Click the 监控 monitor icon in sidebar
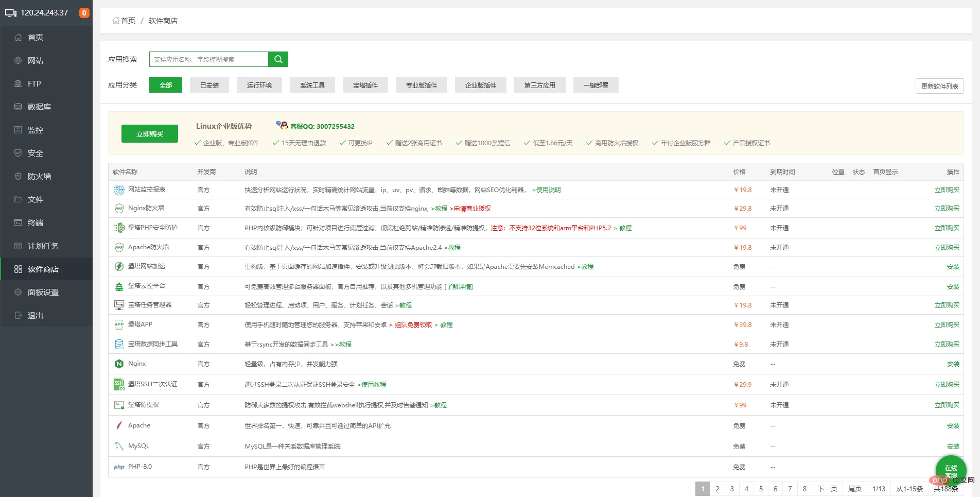Viewport: 980px width, 497px height. pyautogui.click(x=18, y=130)
